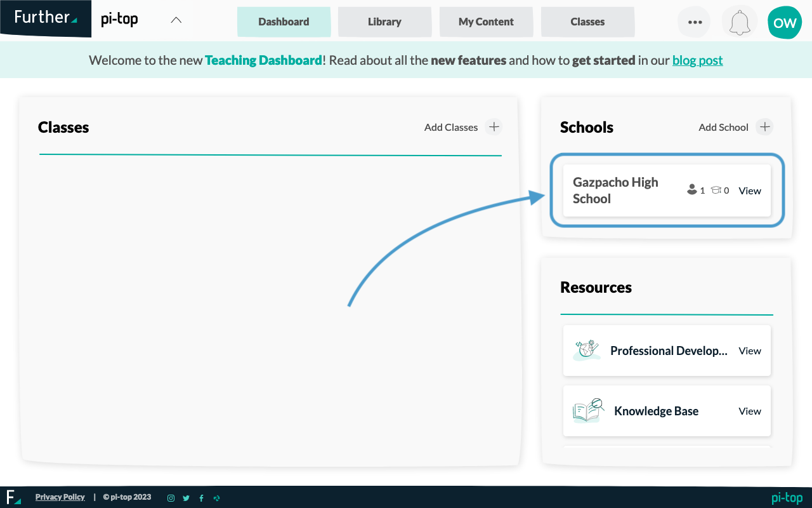Open the notifications bell
The height and width of the screenshot is (508, 812).
tap(740, 22)
